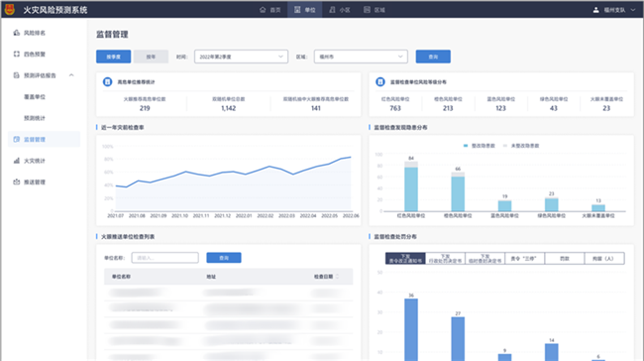This screenshot has width=644, height=361.
Task: Click the penalty chart bar labeled 27
Action: pyautogui.click(x=458, y=339)
